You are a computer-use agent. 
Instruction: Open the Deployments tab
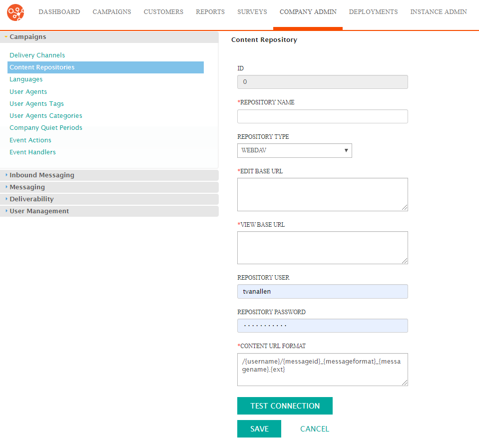373,12
